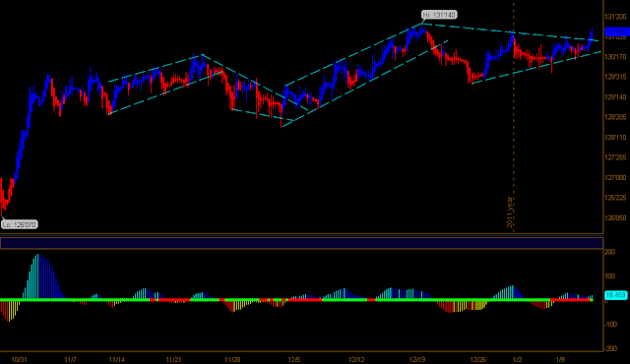The height and width of the screenshot is (364, 630).
Task: Click the Hi: 131'140 price bubble
Action: (x=440, y=15)
